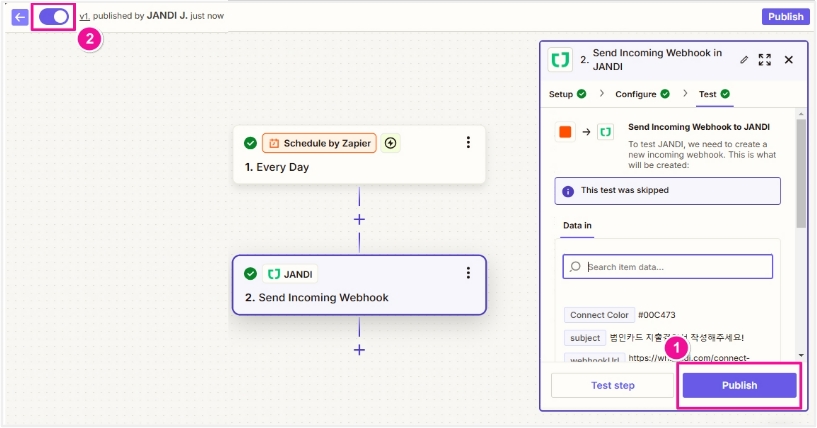Click the Search item data field

pyautogui.click(x=668, y=267)
